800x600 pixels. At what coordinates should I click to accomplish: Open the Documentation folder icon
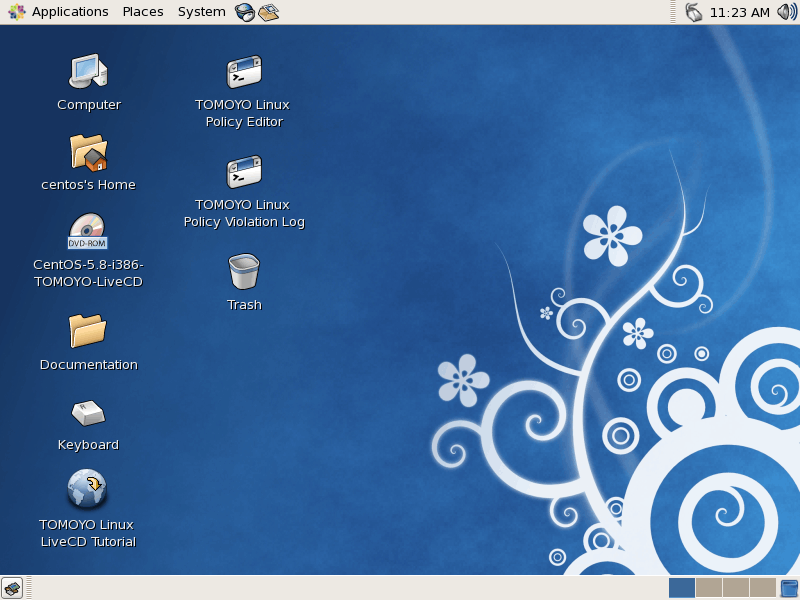(x=88, y=331)
